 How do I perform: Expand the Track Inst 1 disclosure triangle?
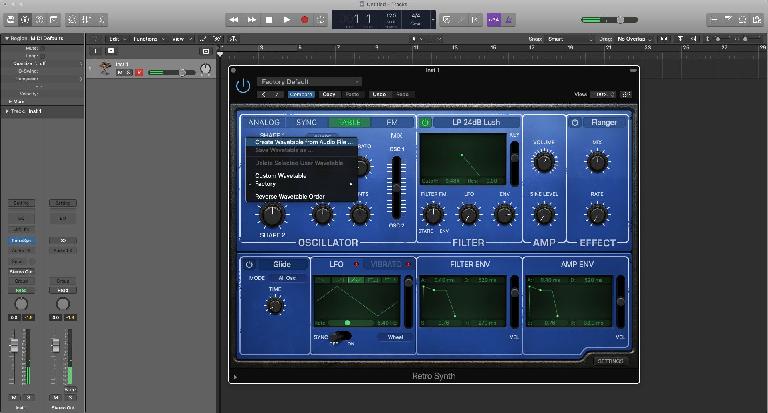coord(7,111)
